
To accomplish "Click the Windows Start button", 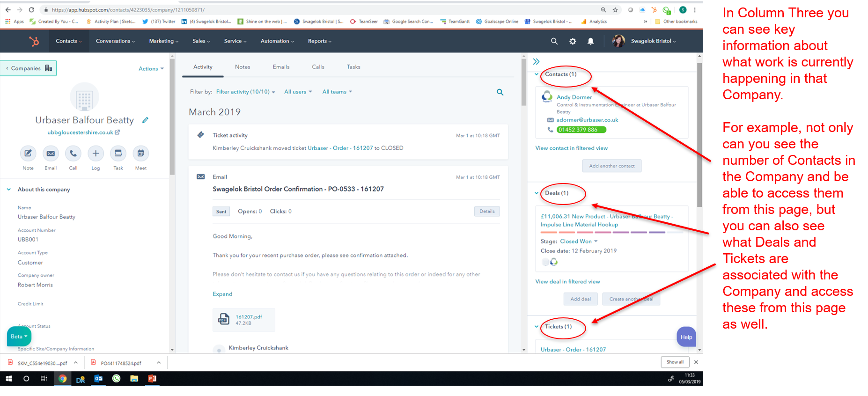I will [x=8, y=379].
